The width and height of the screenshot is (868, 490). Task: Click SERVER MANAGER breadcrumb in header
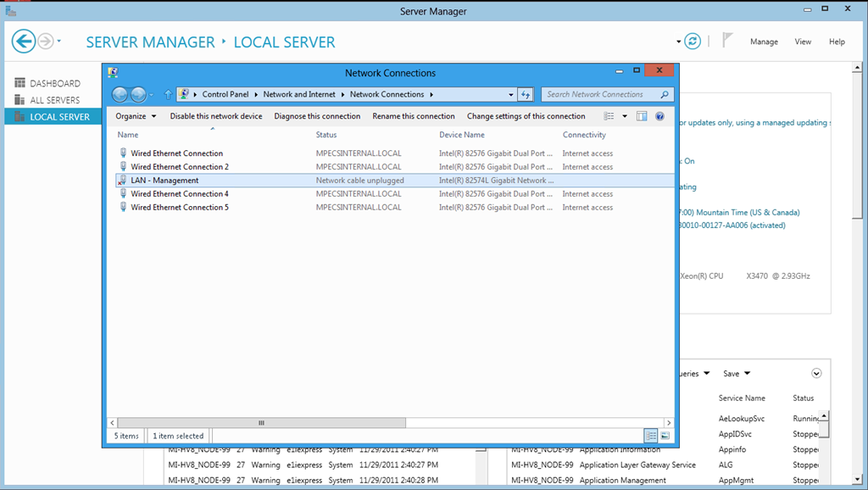coord(150,42)
